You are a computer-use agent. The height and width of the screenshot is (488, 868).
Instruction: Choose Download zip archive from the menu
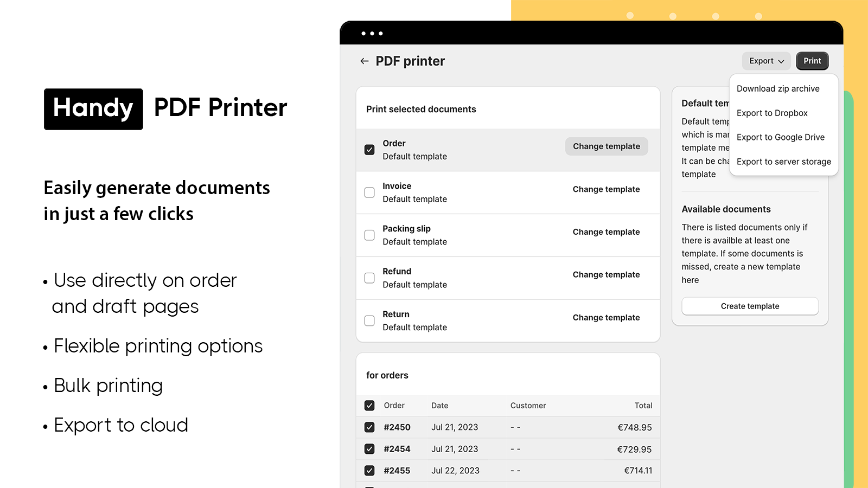778,88
